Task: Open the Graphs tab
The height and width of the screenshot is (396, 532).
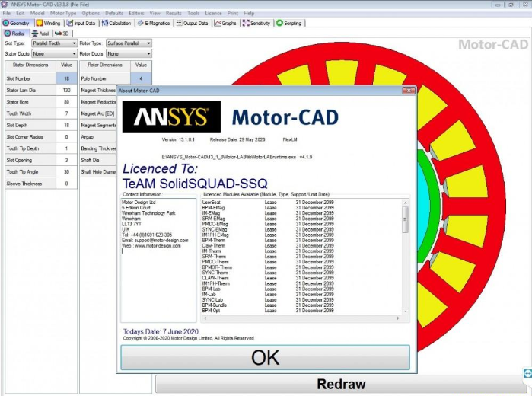Action: pos(225,23)
